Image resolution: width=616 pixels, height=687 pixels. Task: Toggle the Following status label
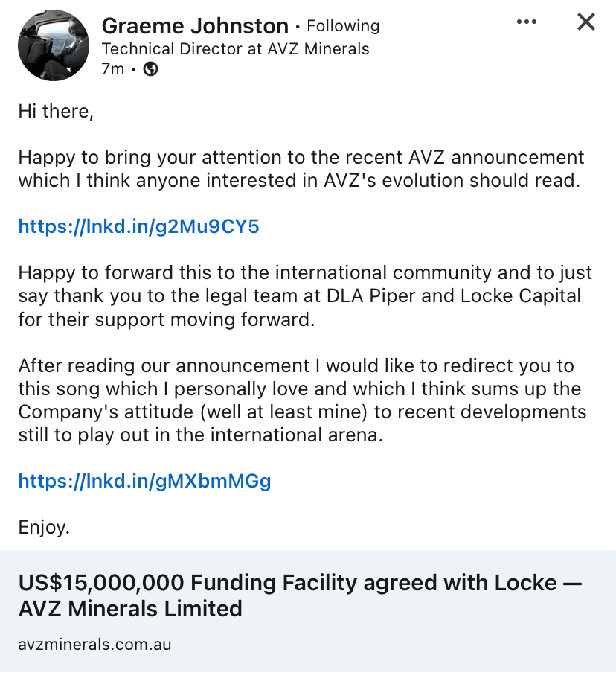pos(343,26)
